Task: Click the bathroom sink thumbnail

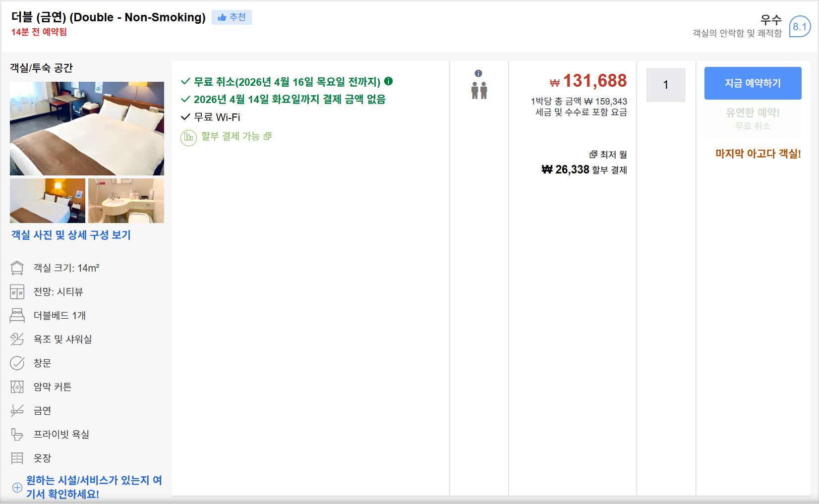Action: coord(126,201)
